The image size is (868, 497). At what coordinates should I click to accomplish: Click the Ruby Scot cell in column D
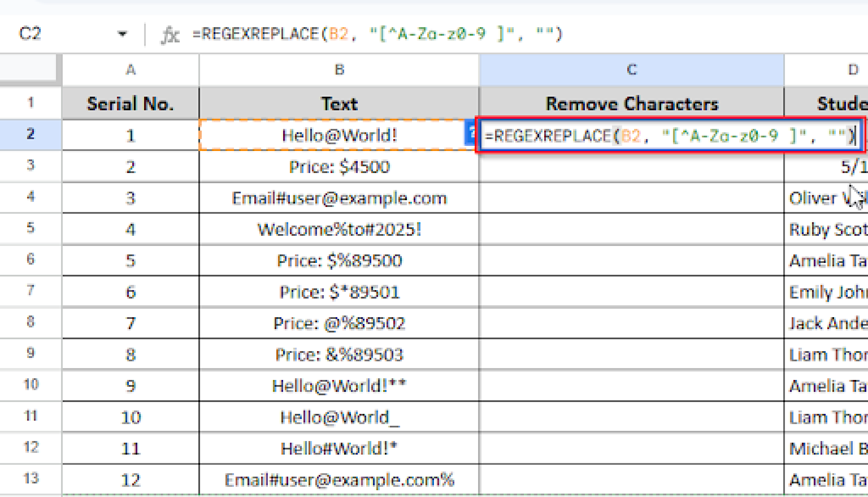click(x=826, y=229)
